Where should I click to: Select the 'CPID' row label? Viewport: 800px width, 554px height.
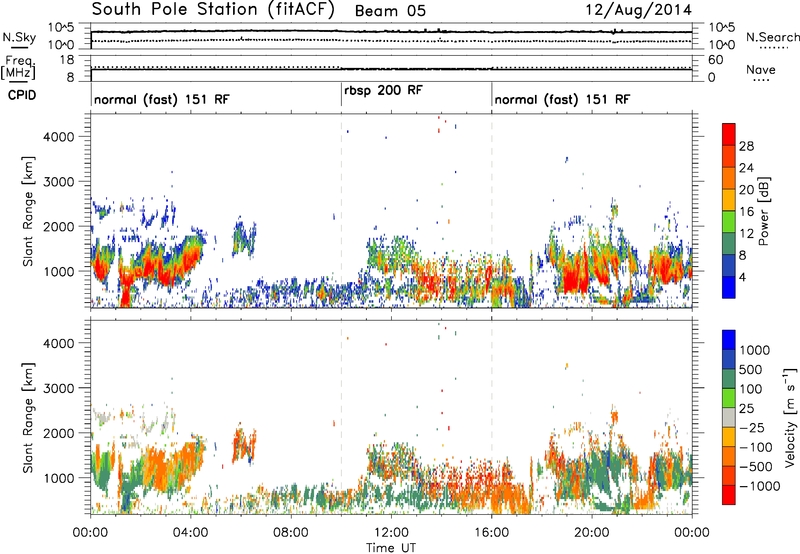coord(22,95)
